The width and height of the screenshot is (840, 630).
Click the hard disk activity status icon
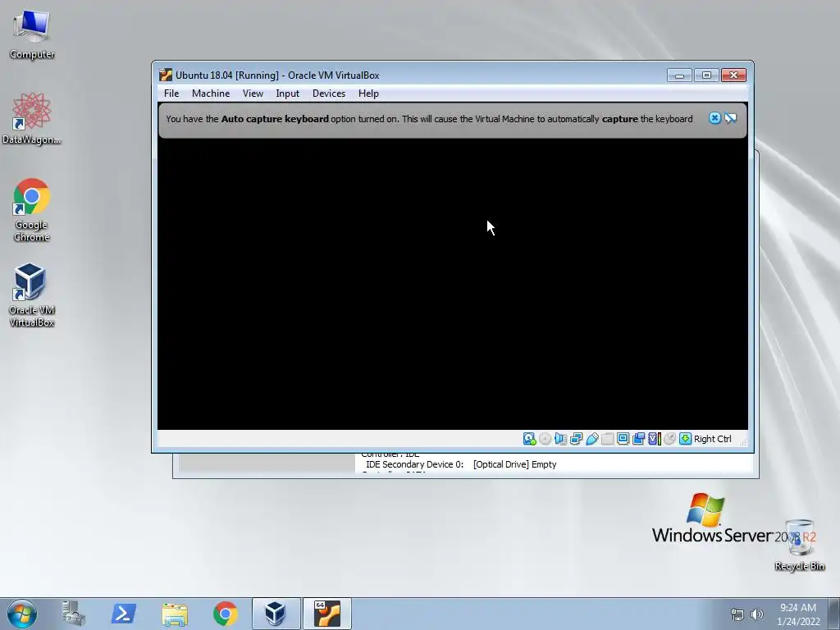(529, 439)
